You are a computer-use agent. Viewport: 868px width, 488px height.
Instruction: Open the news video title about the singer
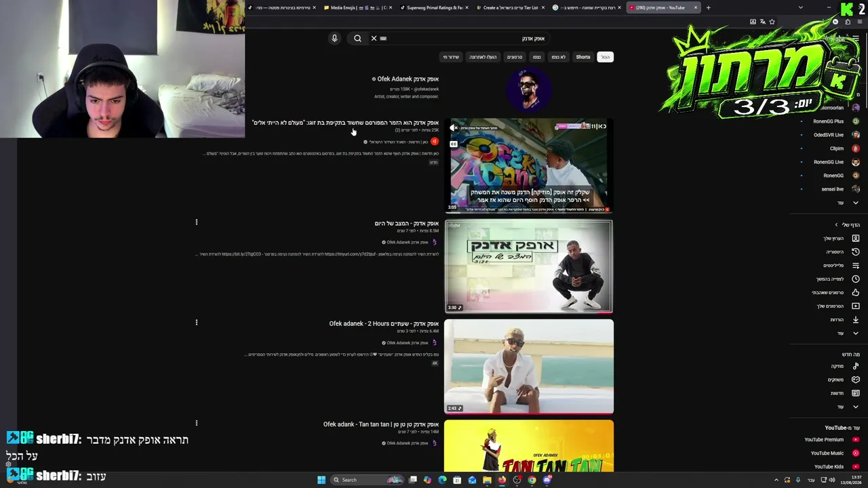345,123
